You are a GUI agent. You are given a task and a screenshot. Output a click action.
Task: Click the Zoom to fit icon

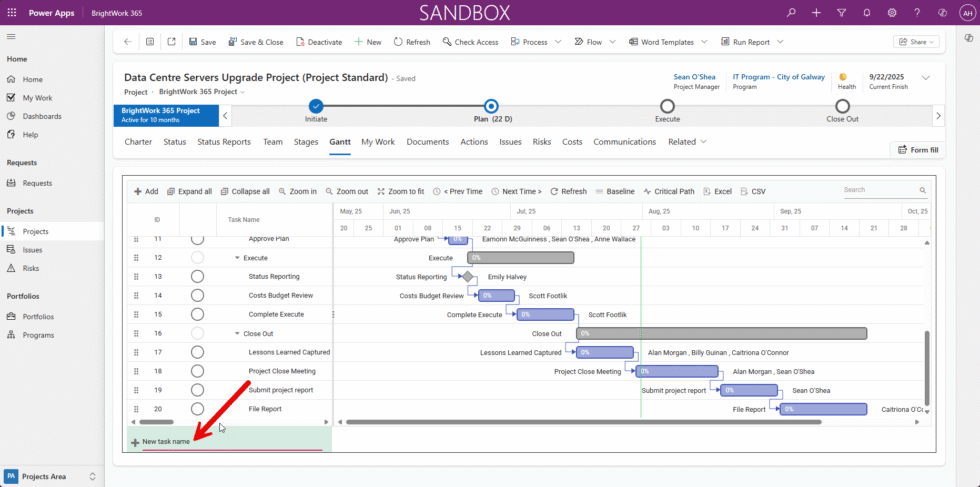(381, 191)
